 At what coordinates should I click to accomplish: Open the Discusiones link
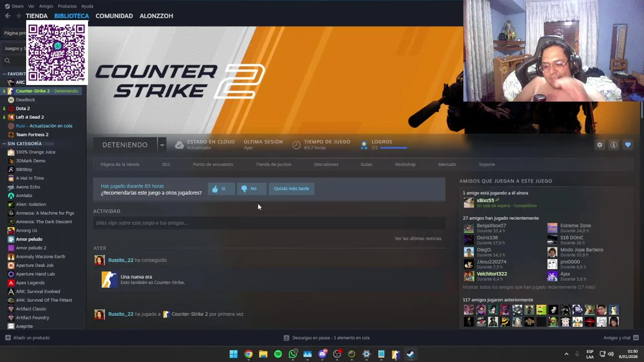coord(326,164)
